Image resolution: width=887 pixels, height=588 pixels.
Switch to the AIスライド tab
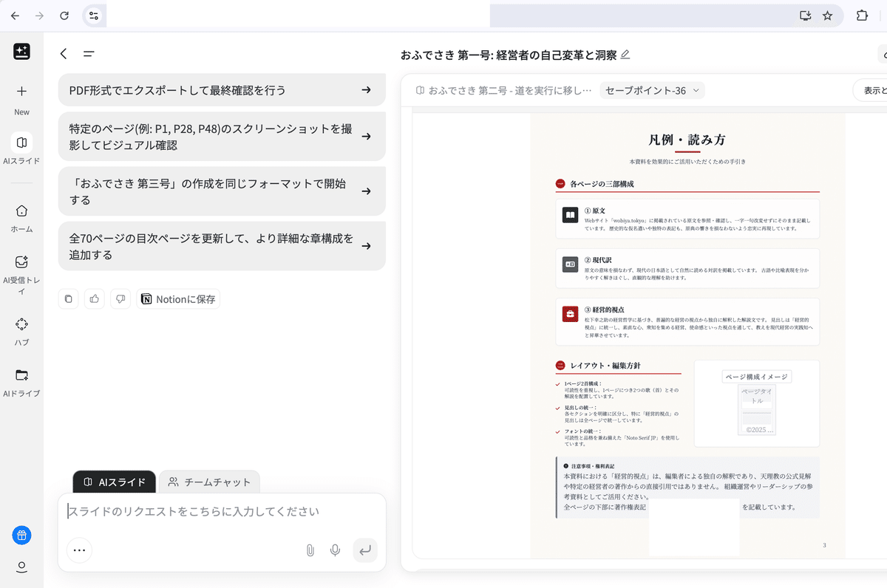click(x=114, y=482)
